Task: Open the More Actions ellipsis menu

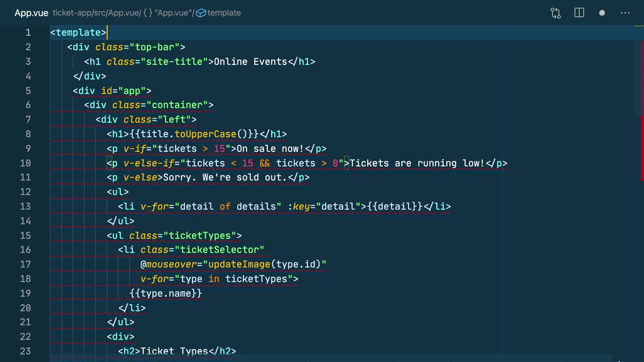Action: 625,13
